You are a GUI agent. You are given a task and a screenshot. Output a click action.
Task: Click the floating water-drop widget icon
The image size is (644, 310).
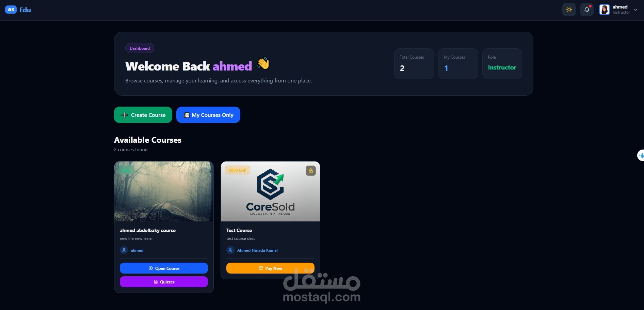coord(641,155)
